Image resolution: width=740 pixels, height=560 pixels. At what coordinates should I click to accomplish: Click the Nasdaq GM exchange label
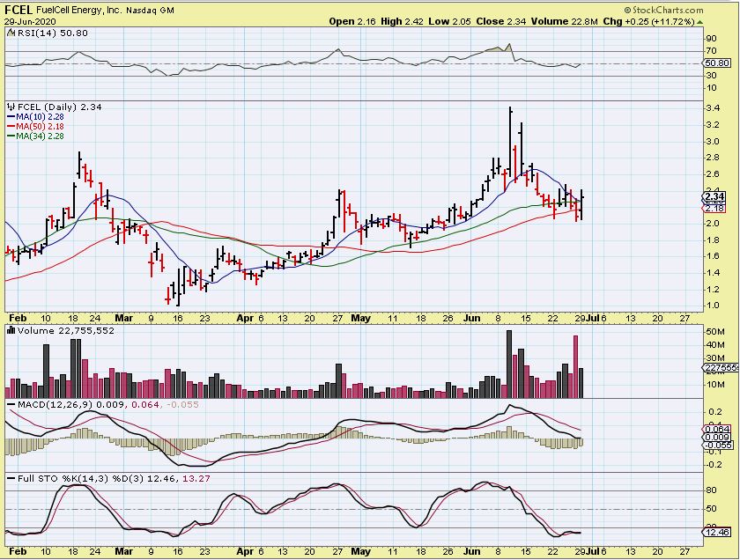click(x=151, y=10)
